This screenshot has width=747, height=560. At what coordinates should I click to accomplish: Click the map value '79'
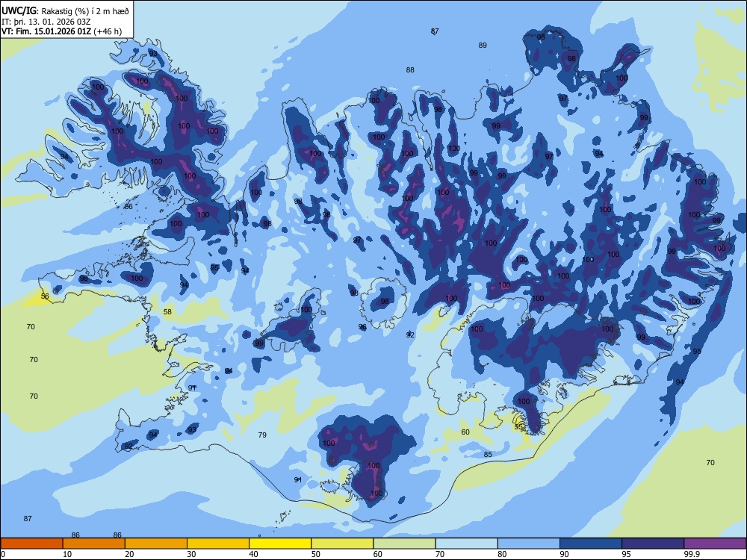point(262,435)
